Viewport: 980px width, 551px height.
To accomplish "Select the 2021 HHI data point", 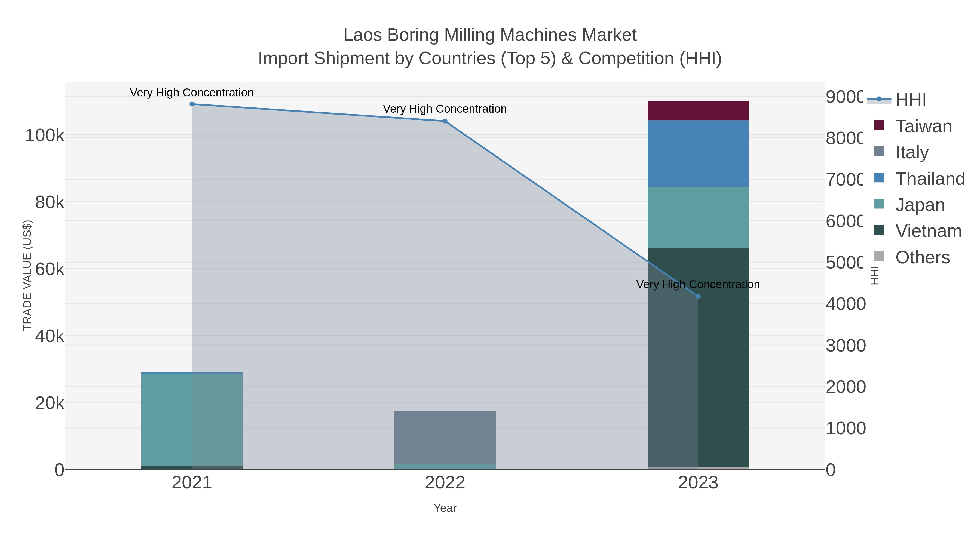I will tap(192, 104).
